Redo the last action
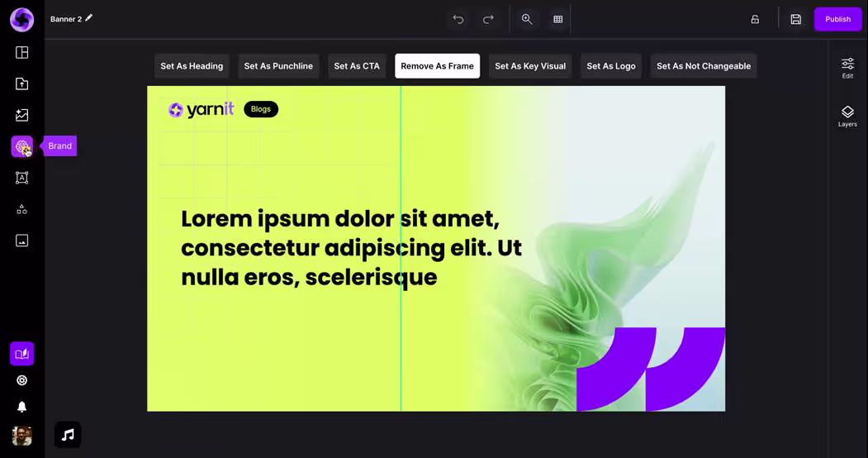Screen dimensions: 868x458 click(x=488, y=19)
